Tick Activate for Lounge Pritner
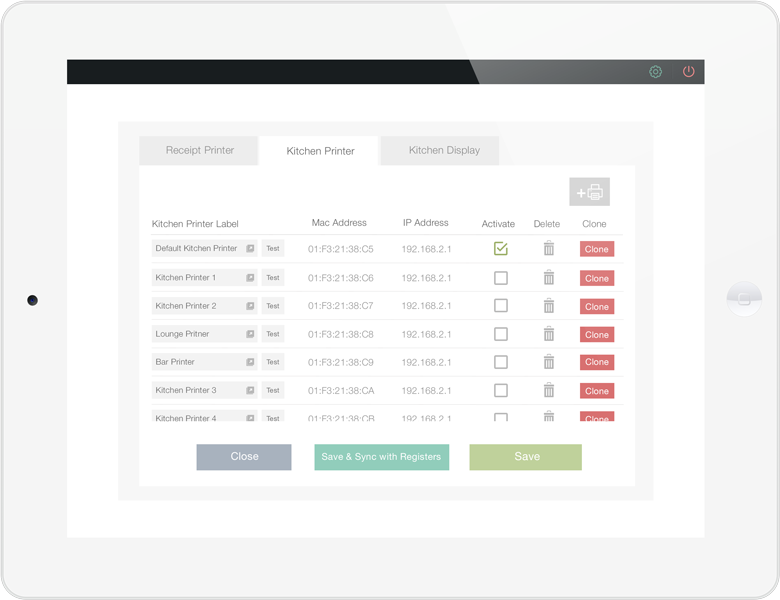Image resolution: width=780 pixels, height=600 pixels. pos(500,334)
